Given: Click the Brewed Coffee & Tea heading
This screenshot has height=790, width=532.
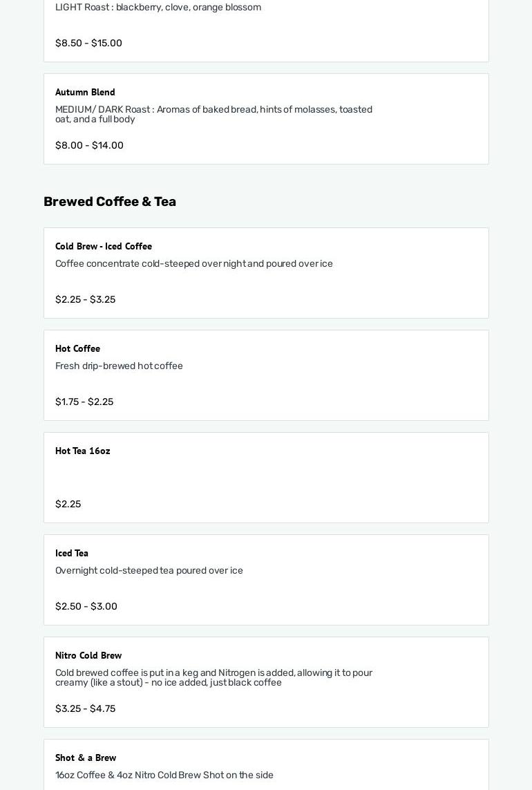Looking at the screenshot, I should tap(110, 202).
